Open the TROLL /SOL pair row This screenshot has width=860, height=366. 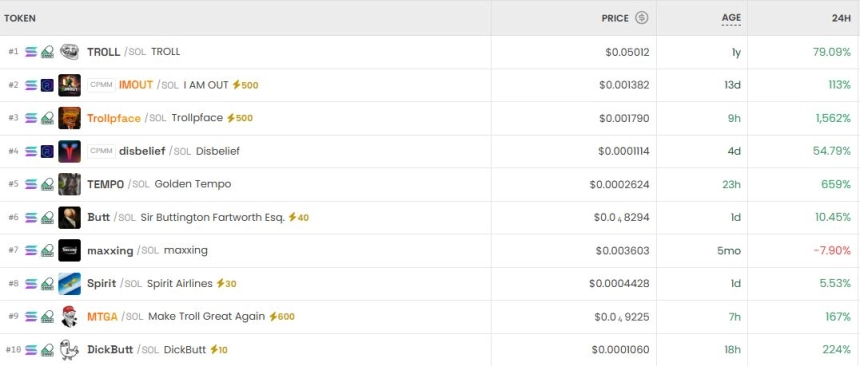[x=430, y=52]
